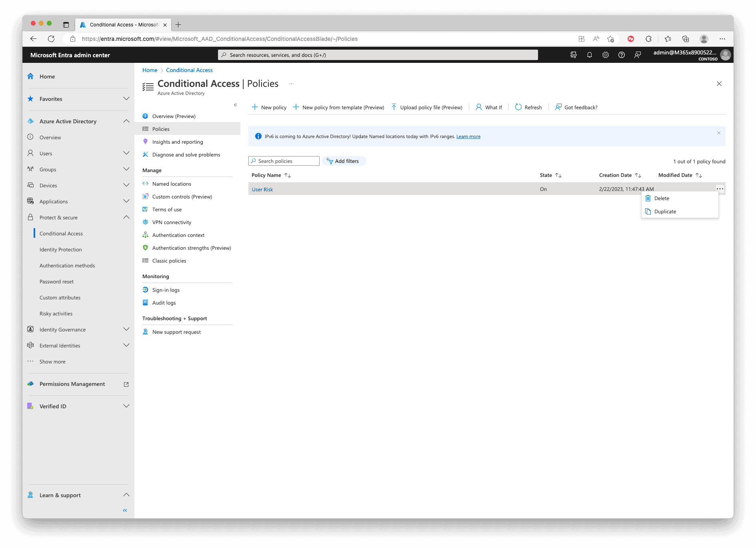Dismiss the IPv6 information banner
Screen dimensions: 756x548
coord(718,133)
